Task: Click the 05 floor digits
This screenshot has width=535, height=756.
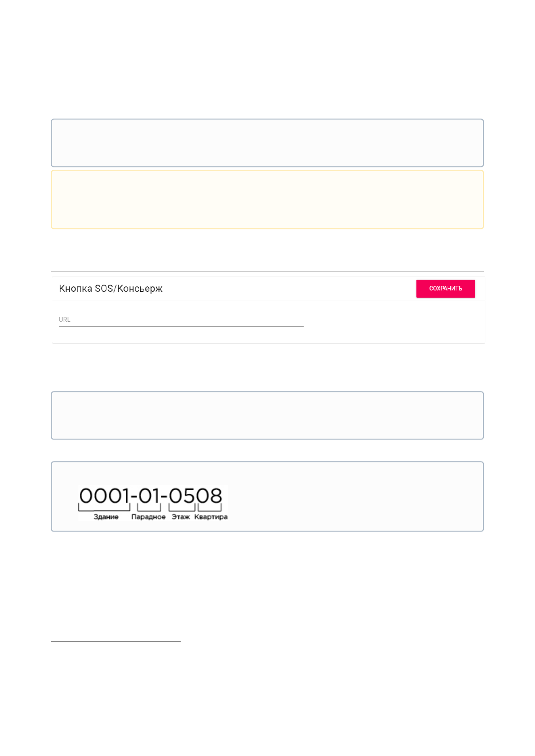Action: [182, 496]
